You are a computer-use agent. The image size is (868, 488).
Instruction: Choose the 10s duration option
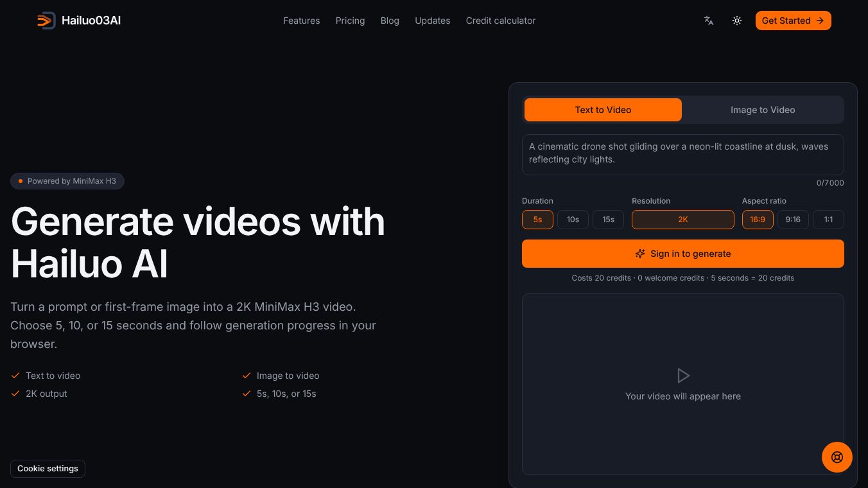tap(573, 220)
